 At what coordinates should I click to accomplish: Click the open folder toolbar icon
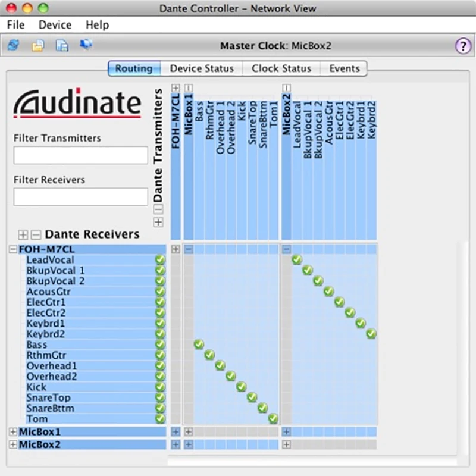click(37, 46)
